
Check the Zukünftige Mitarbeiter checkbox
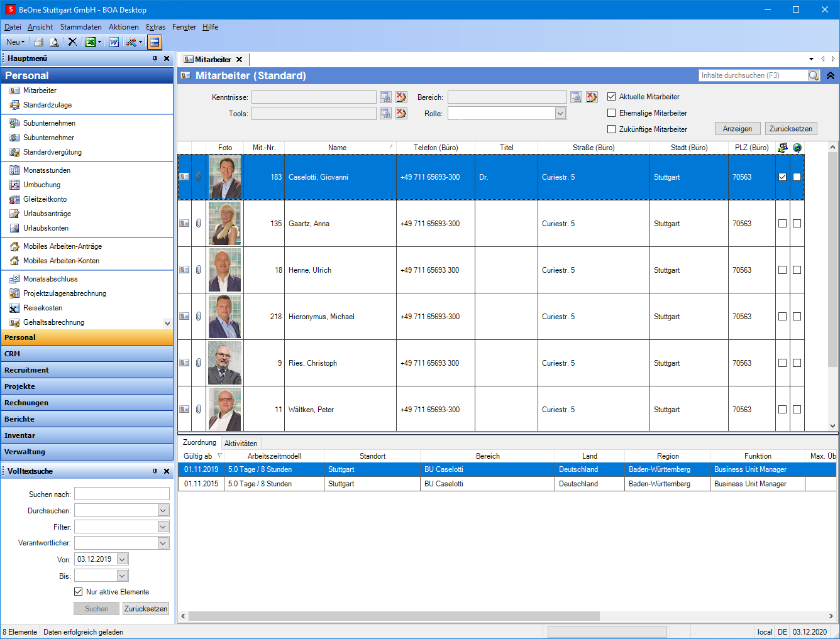[611, 129]
